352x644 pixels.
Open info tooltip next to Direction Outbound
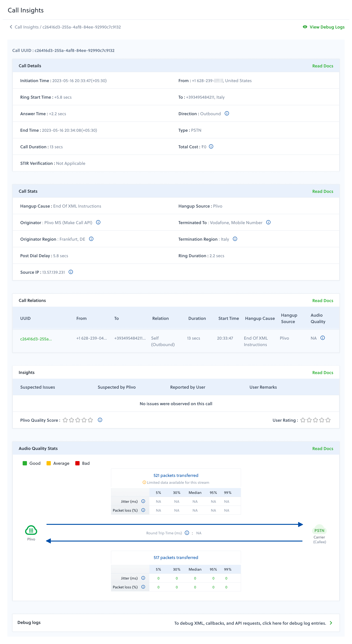pyautogui.click(x=227, y=113)
